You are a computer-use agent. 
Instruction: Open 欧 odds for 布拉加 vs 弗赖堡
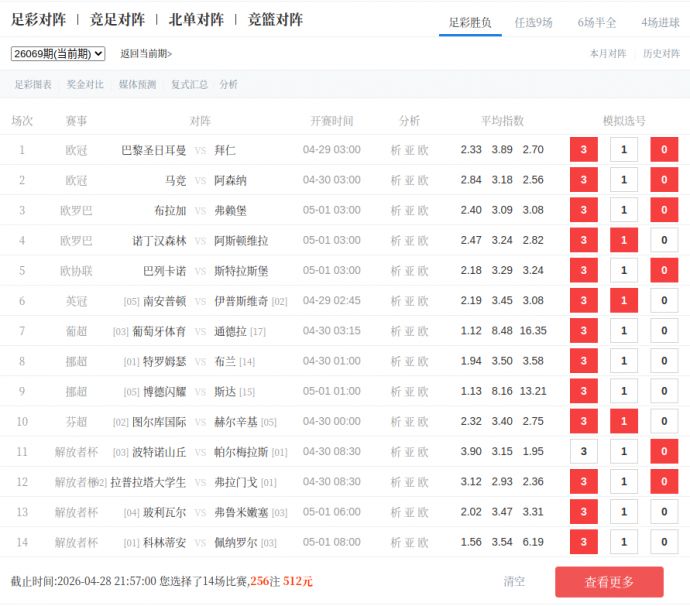click(x=423, y=210)
